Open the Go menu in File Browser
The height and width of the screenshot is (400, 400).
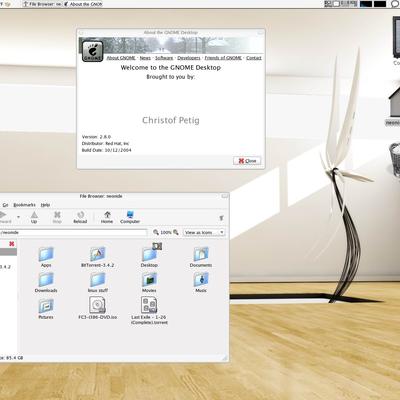tap(5, 205)
